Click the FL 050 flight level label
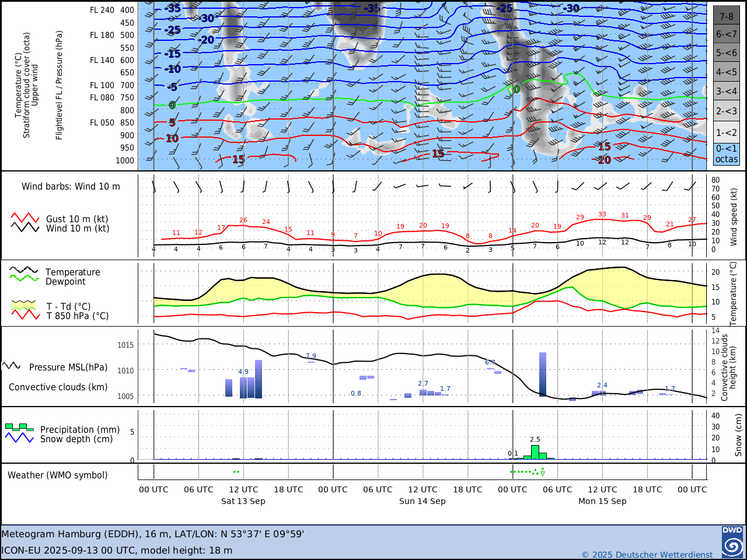Viewport: 747px width, 560px height. (x=102, y=123)
